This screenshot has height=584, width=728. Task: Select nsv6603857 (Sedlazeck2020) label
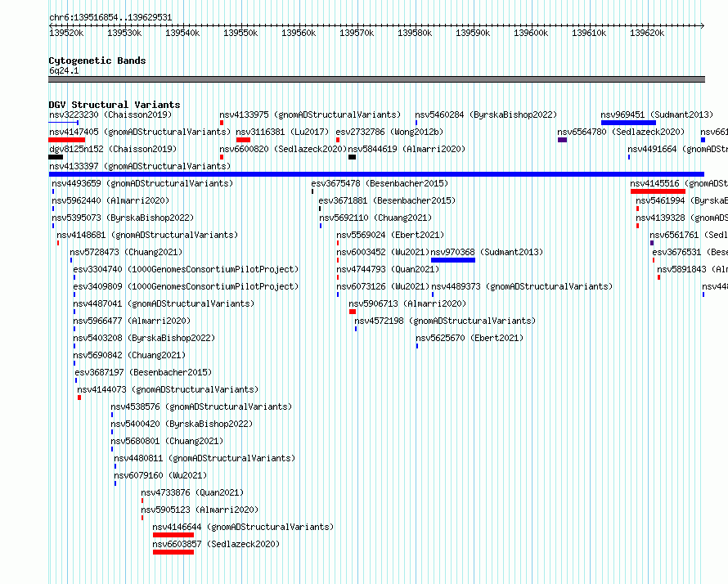point(217,544)
